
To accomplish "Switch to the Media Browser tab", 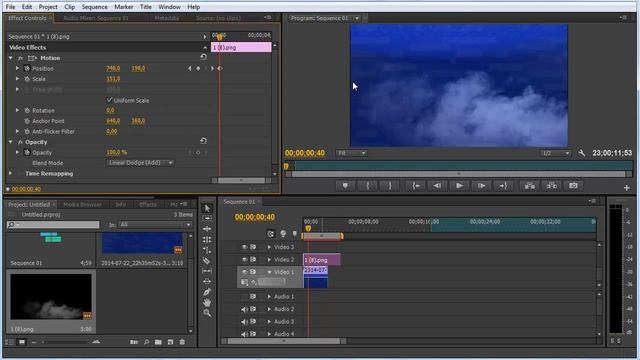I will point(82,204).
